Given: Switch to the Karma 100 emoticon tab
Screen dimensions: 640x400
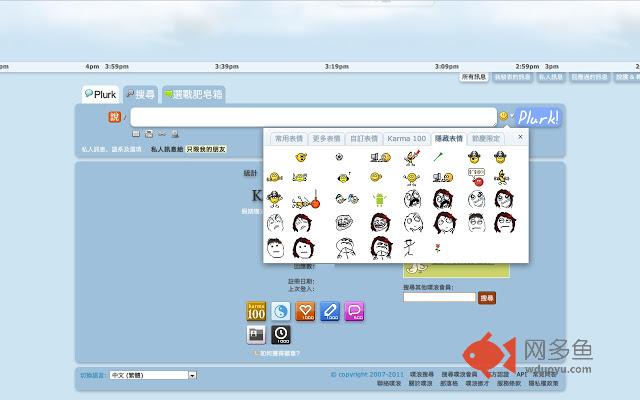Looking at the screenshot, I should coord(407,139).
